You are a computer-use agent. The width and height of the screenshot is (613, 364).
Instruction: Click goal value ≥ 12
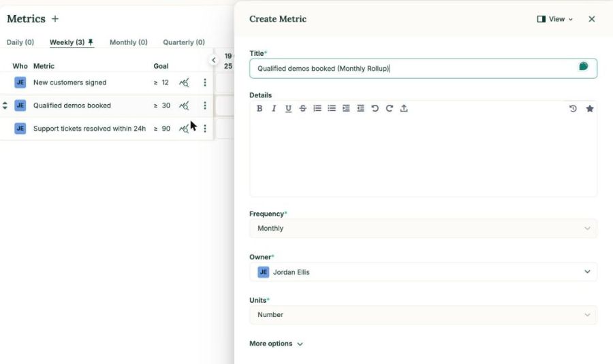tap(161, 82)
